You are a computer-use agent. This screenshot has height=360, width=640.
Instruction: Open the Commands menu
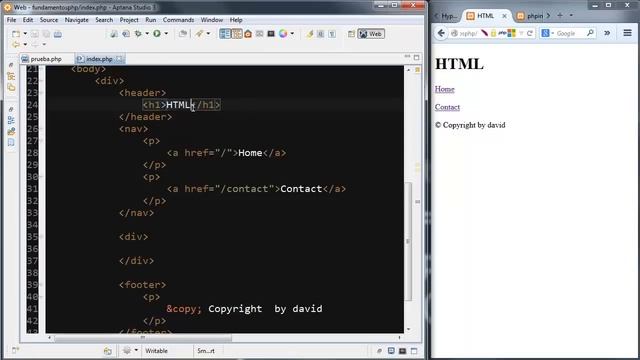(178, 20)
